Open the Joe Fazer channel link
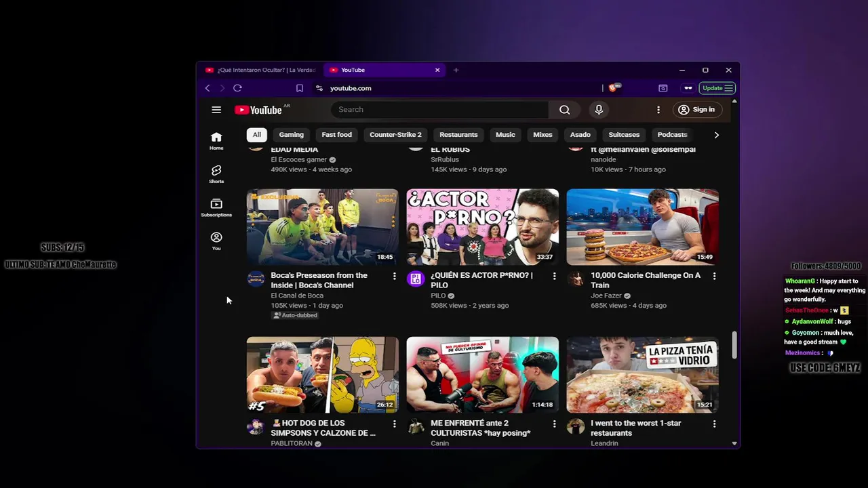868x488 pixels. tap(606, 296)
